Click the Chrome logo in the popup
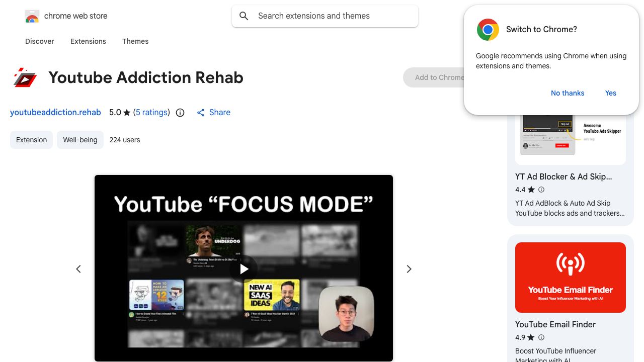 [x=488, y=30]
